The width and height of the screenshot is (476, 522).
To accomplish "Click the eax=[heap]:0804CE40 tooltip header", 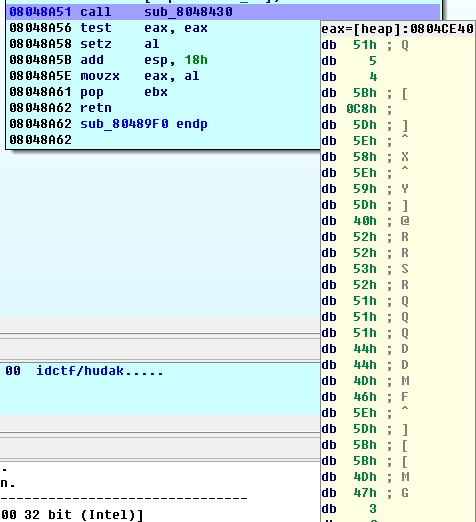I will [397, 29].
